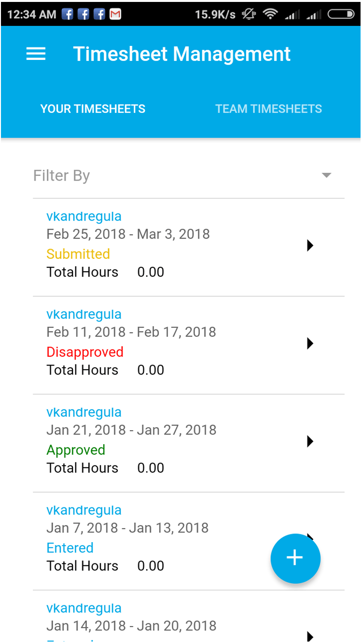Select the Jan 7 - Jan 13 timesheet entry
362x644 pixels.
[145, 538]
